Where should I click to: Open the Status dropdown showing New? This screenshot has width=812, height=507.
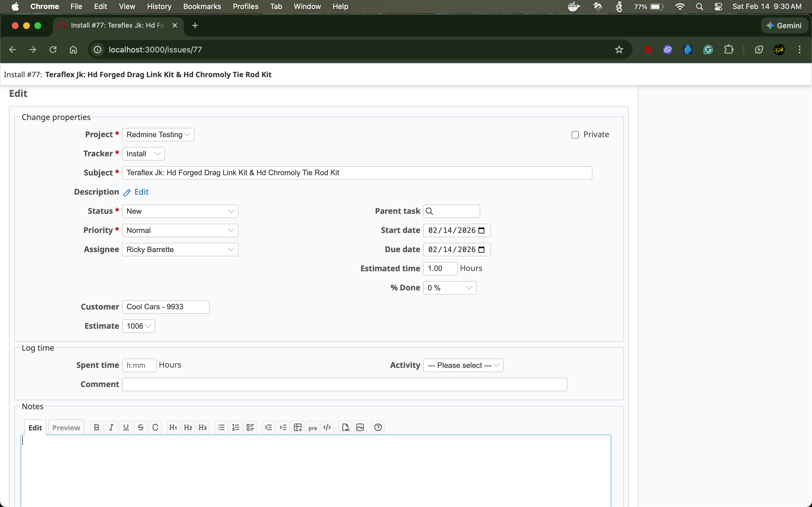click(x=180, y=211)
